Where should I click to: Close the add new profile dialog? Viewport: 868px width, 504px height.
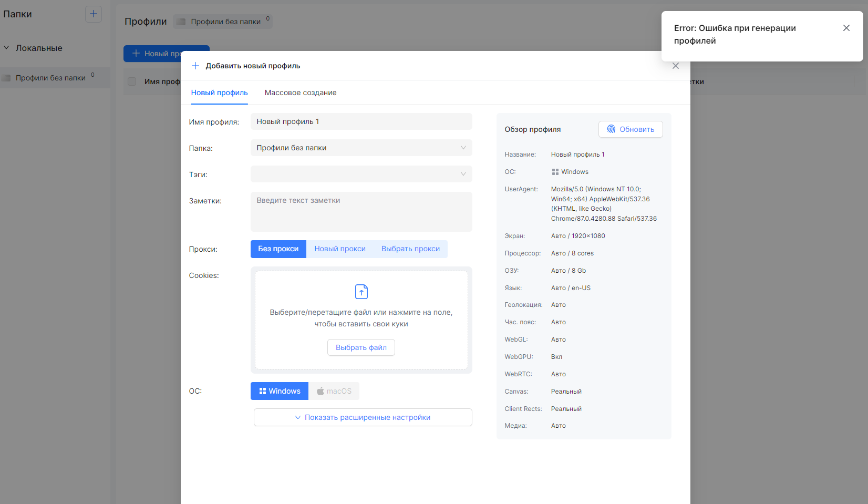676,66
